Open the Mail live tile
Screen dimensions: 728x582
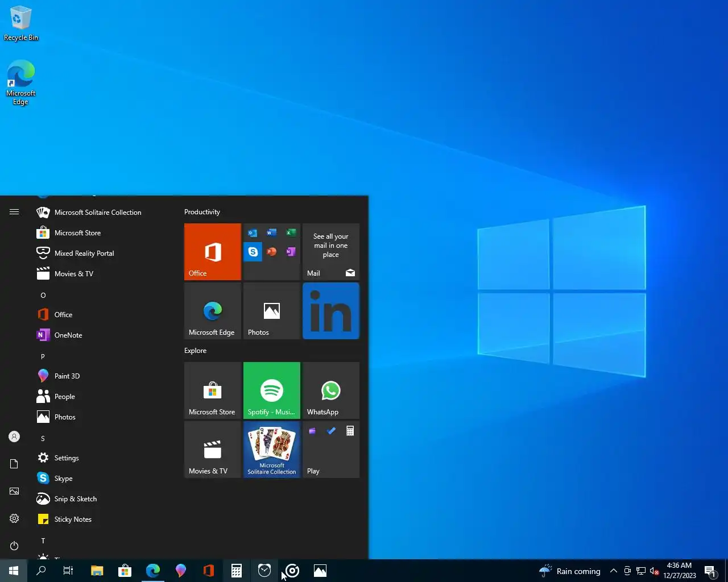331,252
